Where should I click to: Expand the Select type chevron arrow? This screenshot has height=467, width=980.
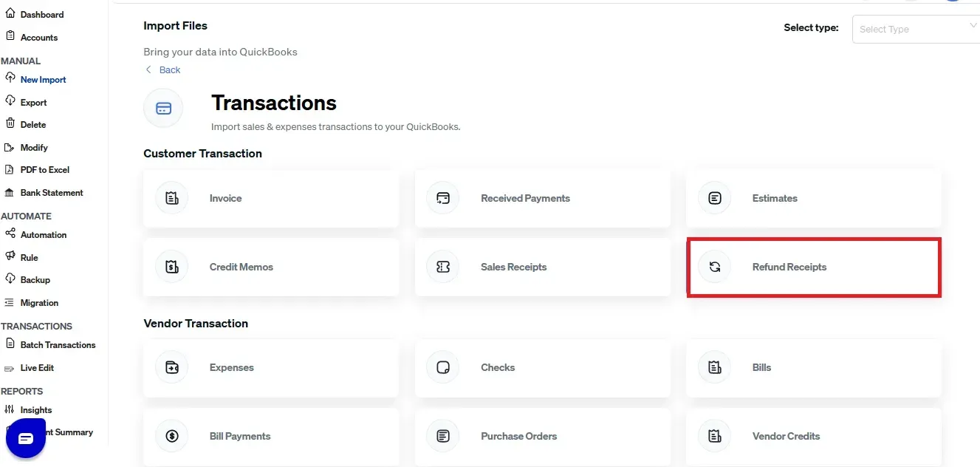click(973, 26)
